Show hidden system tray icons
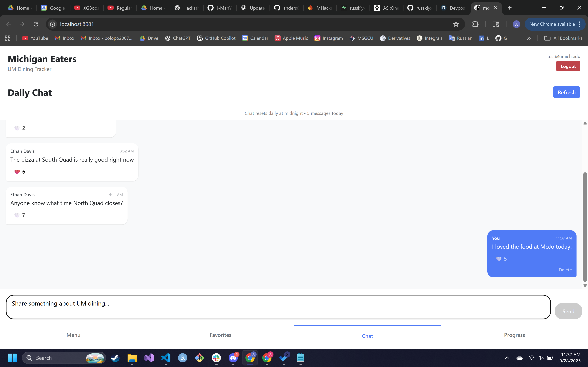Viewport: 588px width, 367px height. click(507, 358)
